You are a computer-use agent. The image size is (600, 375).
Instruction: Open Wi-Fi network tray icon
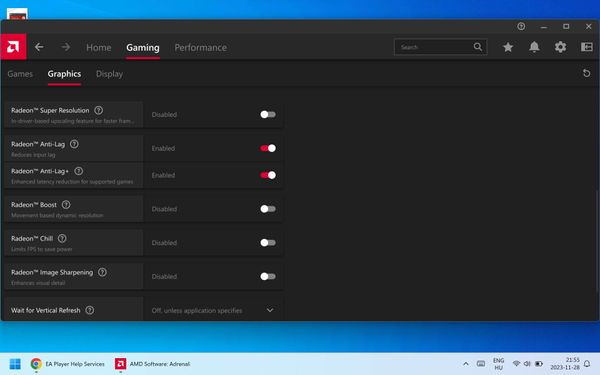click(516, 364)
